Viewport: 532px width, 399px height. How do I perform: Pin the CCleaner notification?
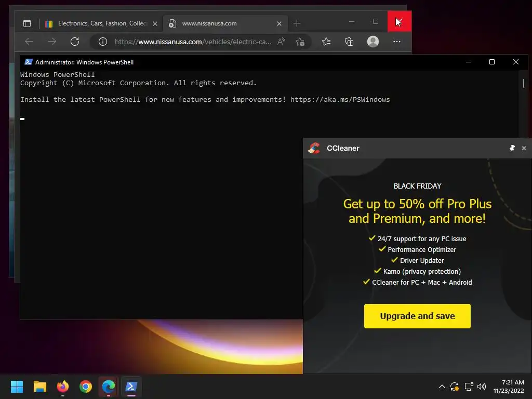pos(512,148)
